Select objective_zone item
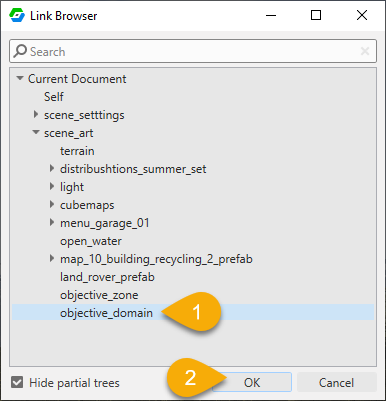 (99, 295)
